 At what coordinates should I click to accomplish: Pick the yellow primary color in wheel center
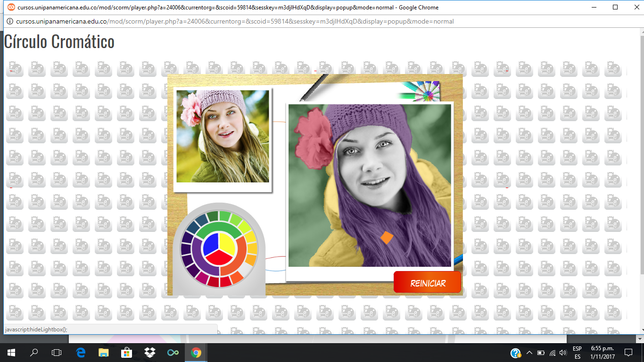[227, 243]
